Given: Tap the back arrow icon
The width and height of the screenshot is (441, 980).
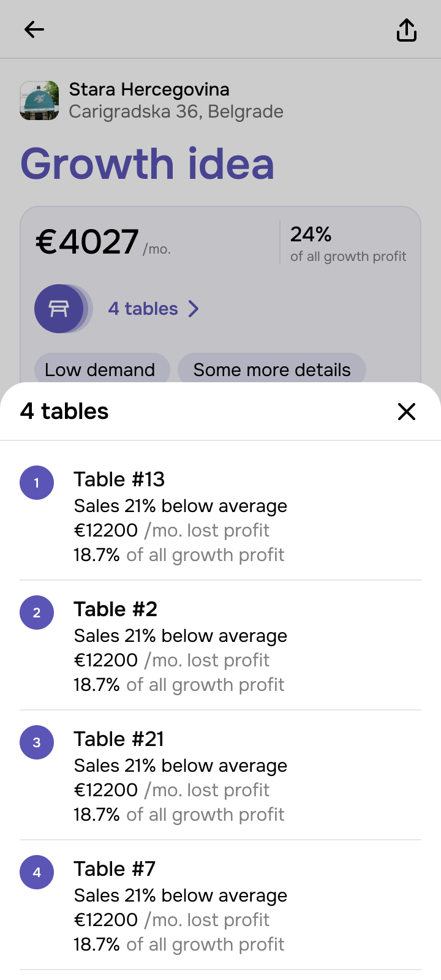Looking at the screenshot, I should click(x=34, y=29).
